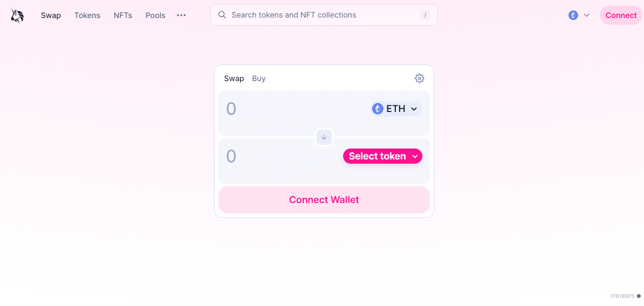Expand the network selection chevron

tap(587, 15)
